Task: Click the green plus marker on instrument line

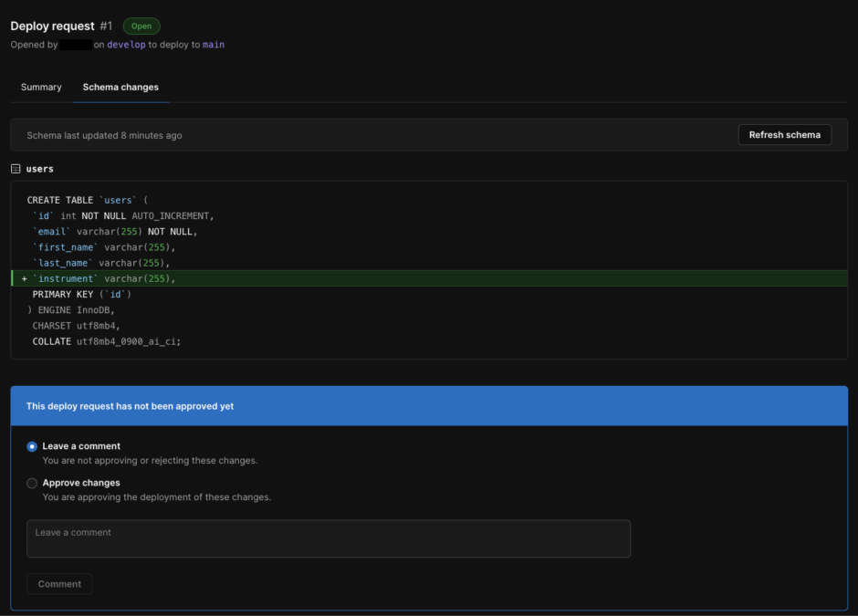Action: [24, 278]
